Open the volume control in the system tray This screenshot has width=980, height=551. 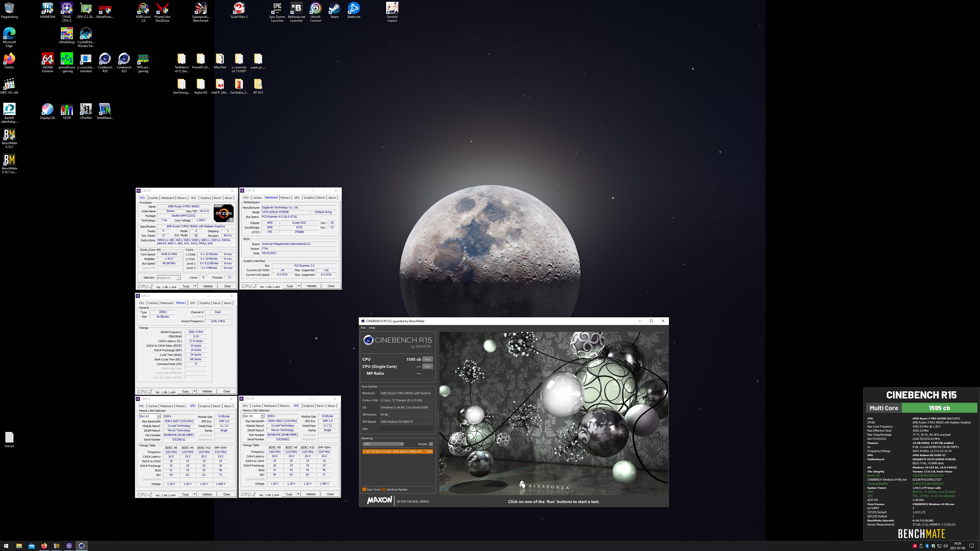click(x=945, y=546)
